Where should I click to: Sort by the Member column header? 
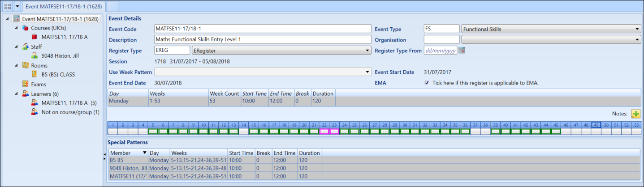pos(128,153)
